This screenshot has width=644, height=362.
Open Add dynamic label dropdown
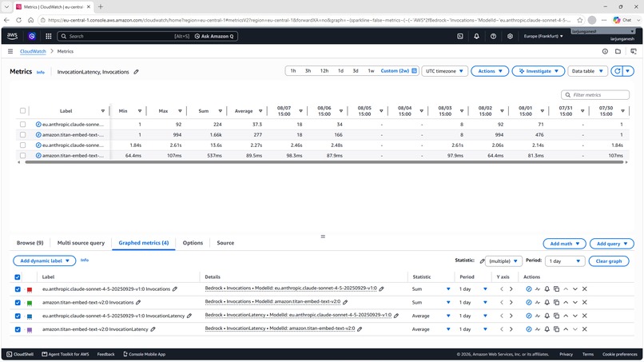(45, 261)
